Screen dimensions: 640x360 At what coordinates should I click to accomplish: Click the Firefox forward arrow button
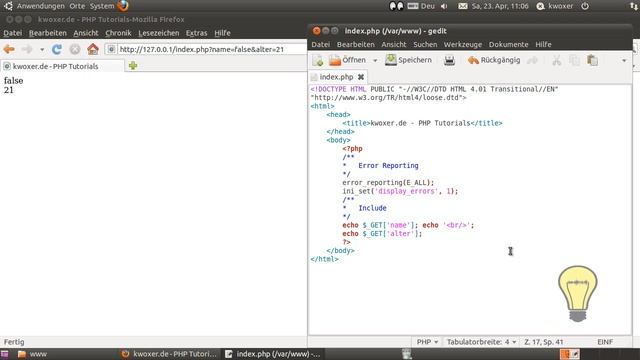pyautogui.click(x=27, y=49)
